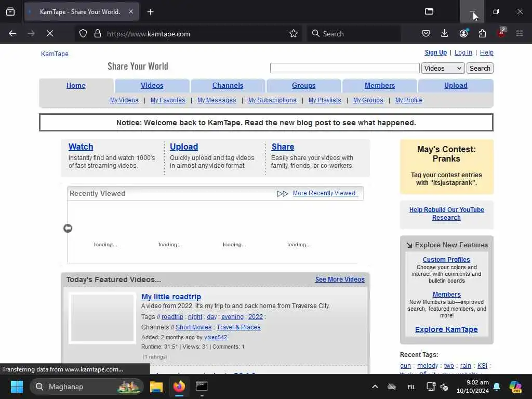Click the Share heading link

pos(283,147)
